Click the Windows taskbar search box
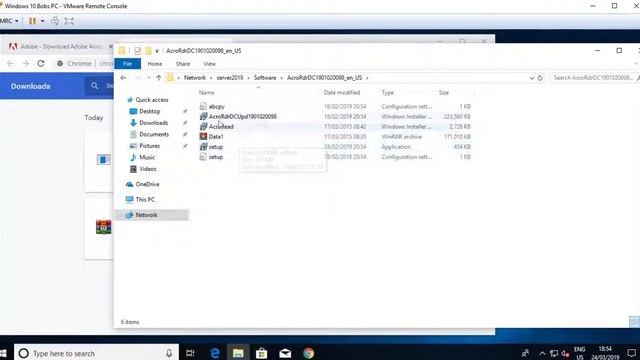The height and width of the screenshot is (360, 640). [96, 353]
